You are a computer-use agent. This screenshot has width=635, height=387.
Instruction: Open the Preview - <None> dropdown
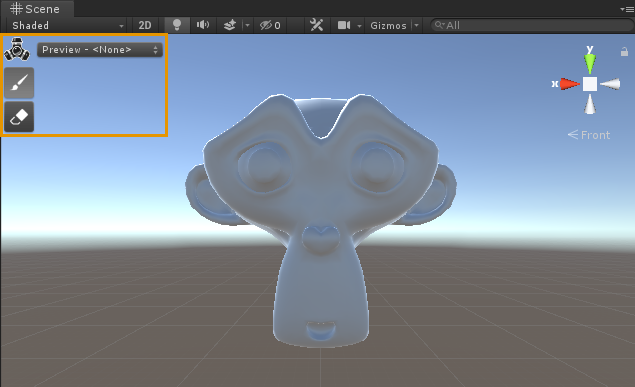[100, 50]
